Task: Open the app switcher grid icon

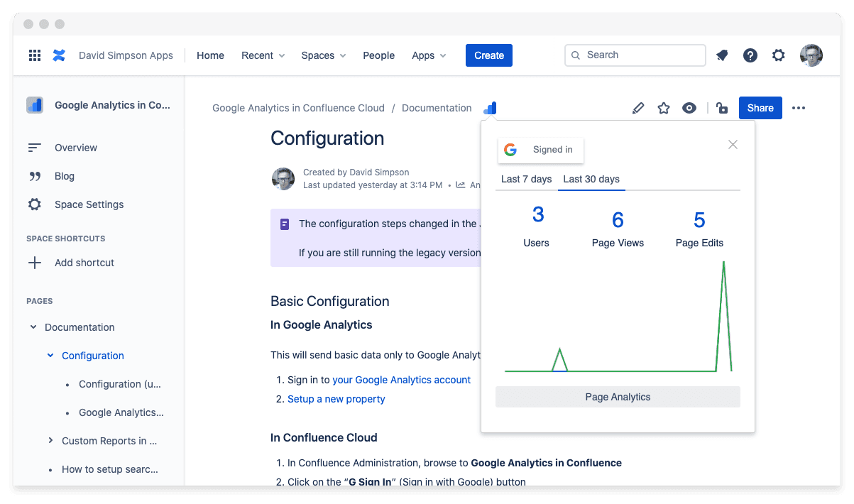Action: (35, 55)
